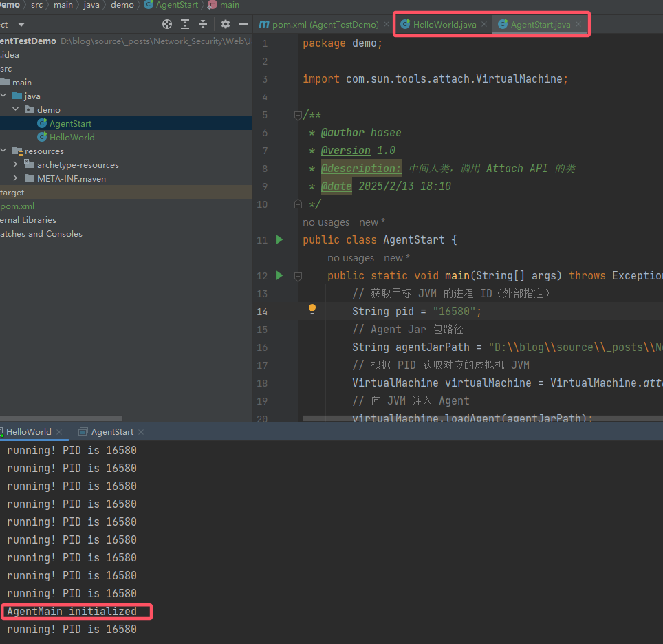Run main method via gutter arrow on line 12
This screenshot has width=663, height=644.
(x=279, y=275)
